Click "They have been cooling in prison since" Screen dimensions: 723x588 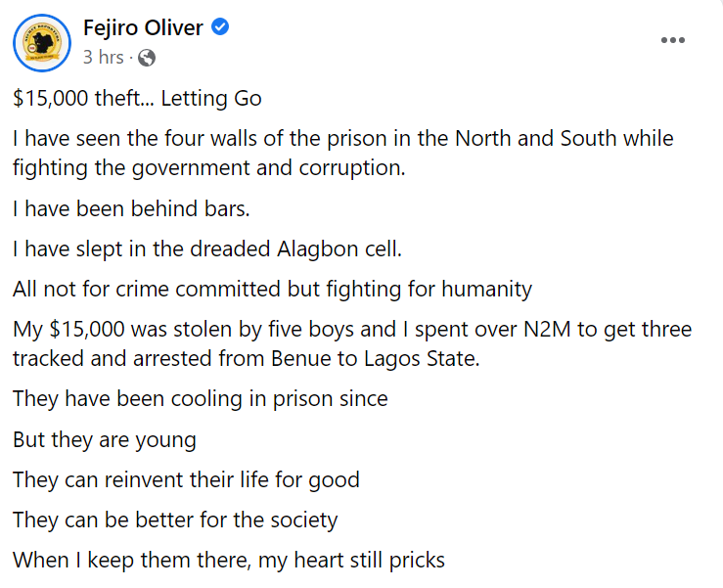pyautogui.click(x=201, y=398)
